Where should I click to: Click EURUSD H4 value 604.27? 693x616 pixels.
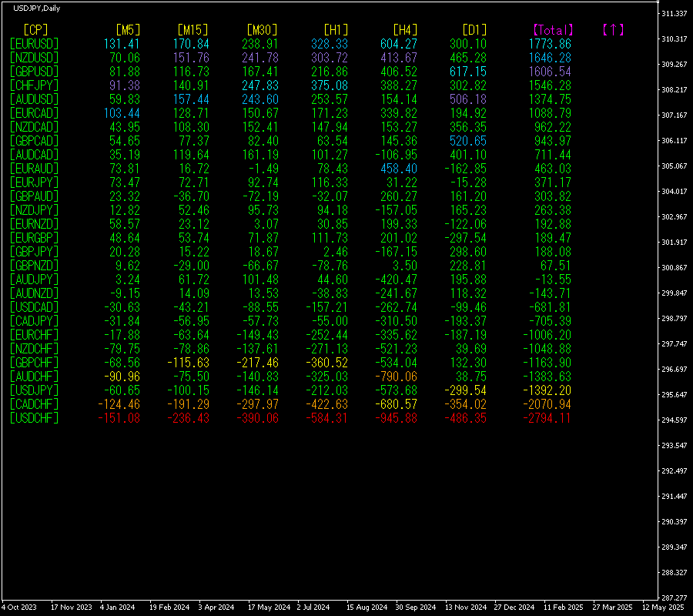pos(399,44)
